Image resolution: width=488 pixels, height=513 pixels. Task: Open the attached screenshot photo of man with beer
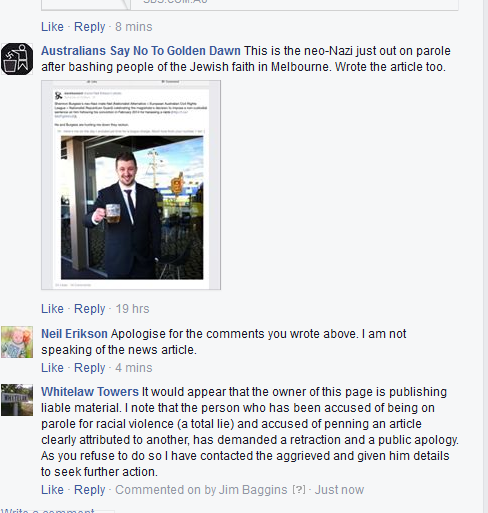[x=131, y=185]
